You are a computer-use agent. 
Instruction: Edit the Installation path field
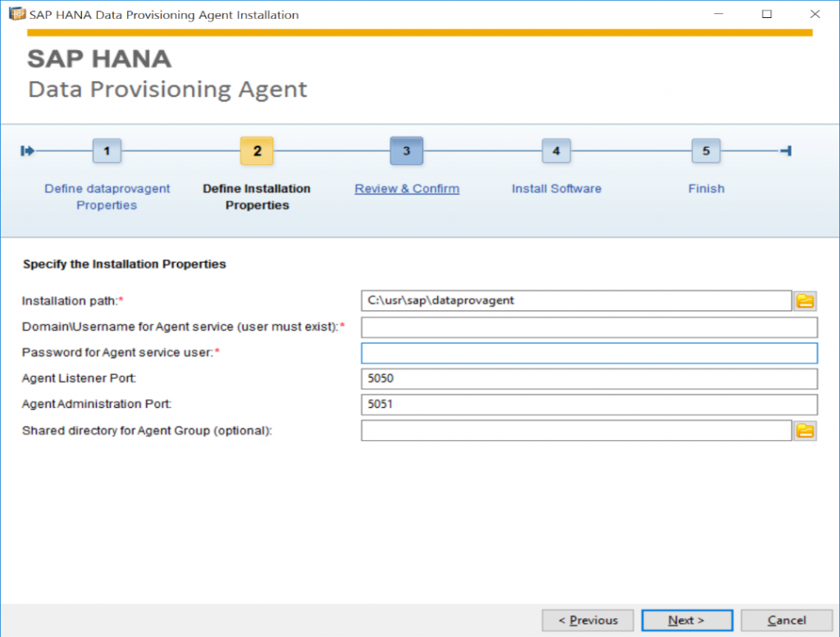pyautogui.click(x=577, y=300)
